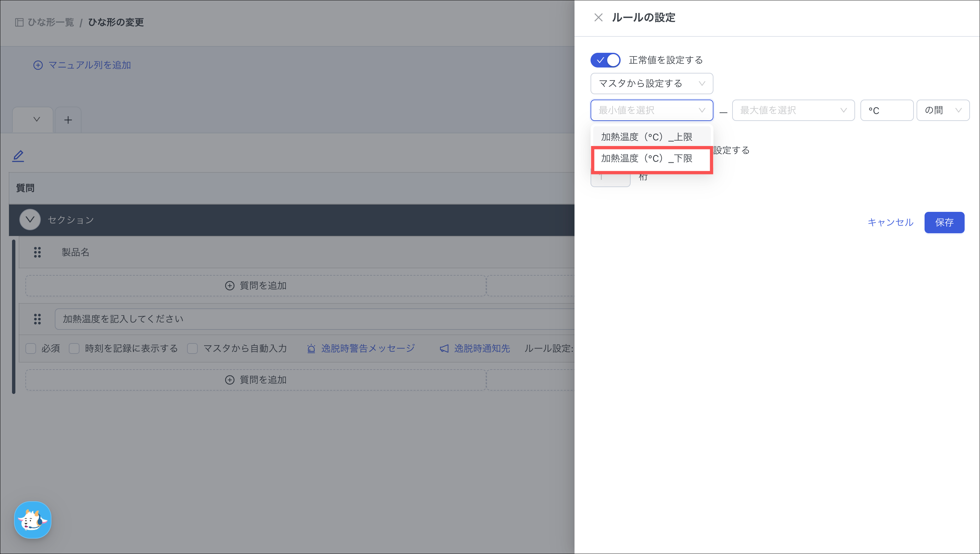Click the 保存 button

tap(944, 222)
